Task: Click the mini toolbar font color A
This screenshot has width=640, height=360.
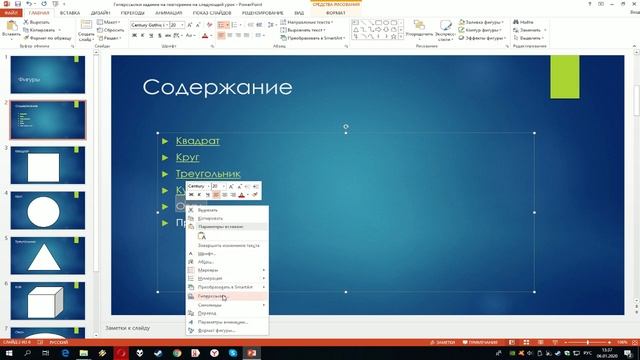Action: tap(242, 195)
